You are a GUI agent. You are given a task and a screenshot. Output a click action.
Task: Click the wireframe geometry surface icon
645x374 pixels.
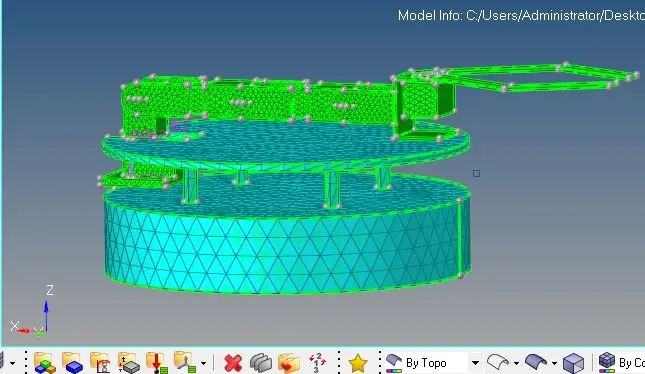tap(497, 363)
